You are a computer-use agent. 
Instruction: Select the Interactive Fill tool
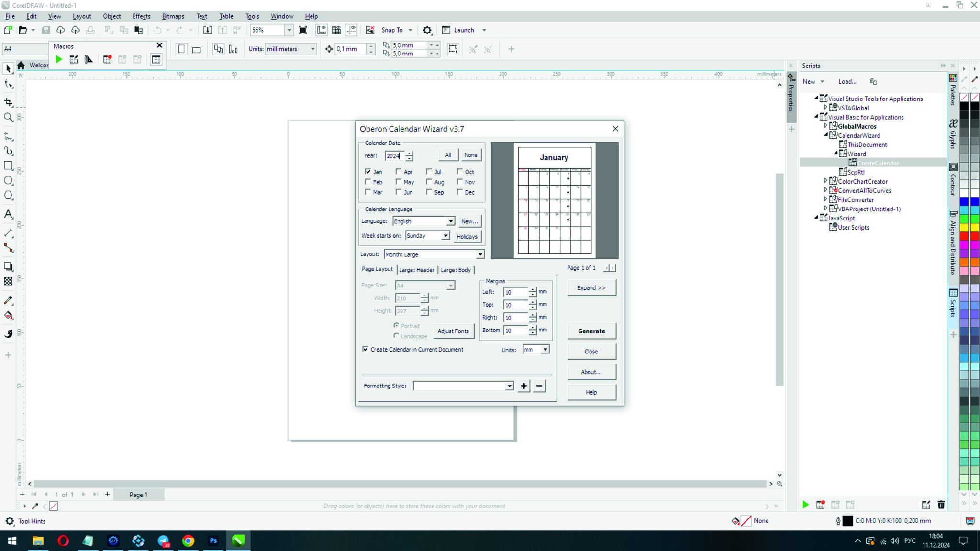click(8, 315)
